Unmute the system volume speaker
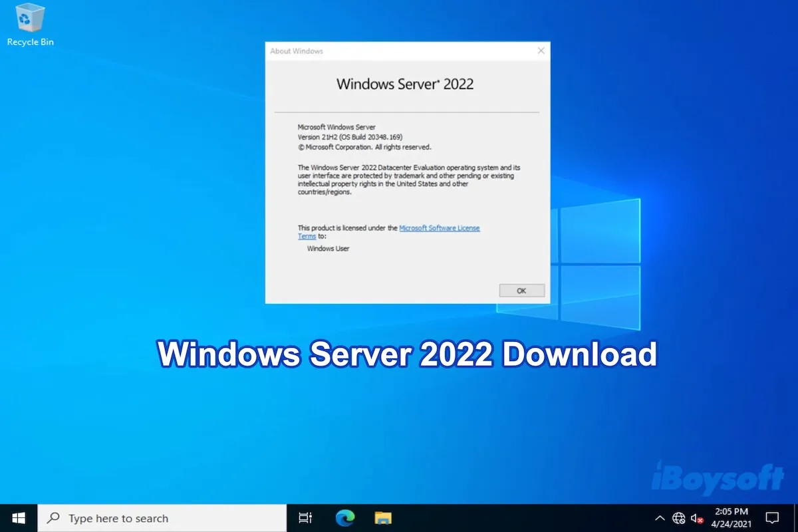Viewport: 798px width, 532px height. coord(695,517)
